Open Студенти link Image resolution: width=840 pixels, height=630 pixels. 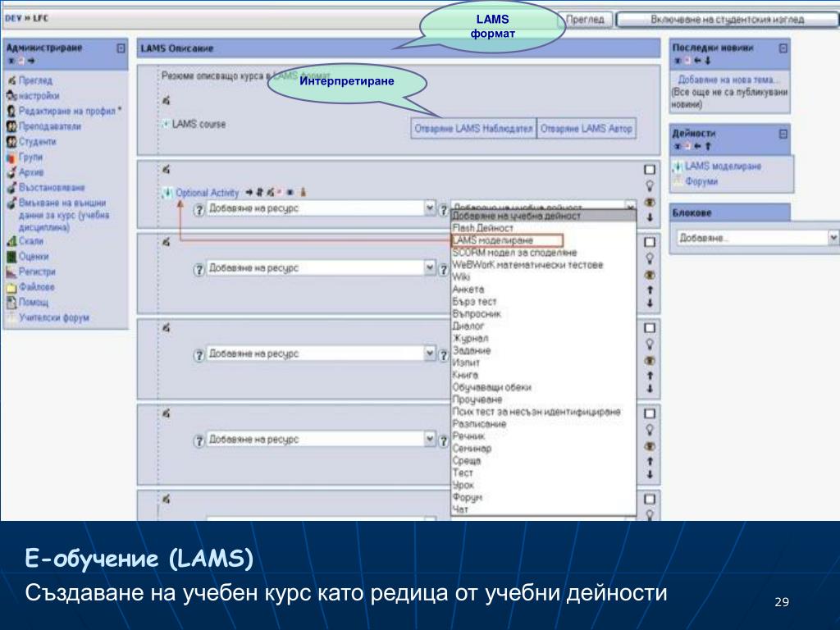point(37,141)
